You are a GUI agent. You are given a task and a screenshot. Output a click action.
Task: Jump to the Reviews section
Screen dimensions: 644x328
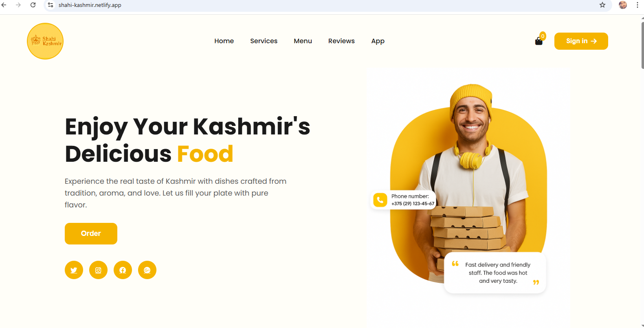[x=341, y=41]
